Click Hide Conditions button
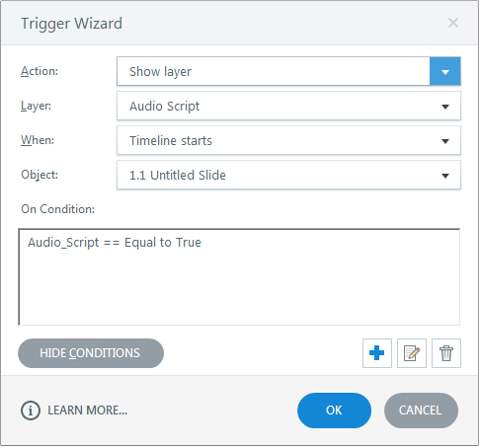Screen dimensions: 479x448 [91, 353]
